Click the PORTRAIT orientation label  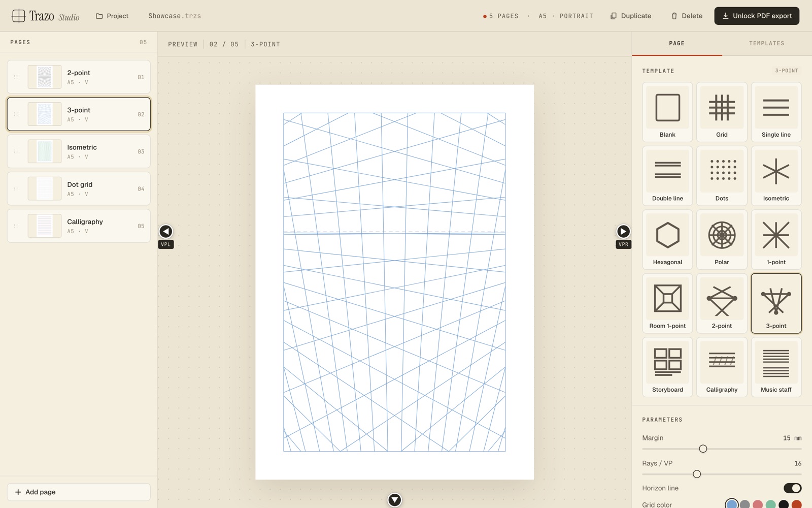[x=576, y=16]
